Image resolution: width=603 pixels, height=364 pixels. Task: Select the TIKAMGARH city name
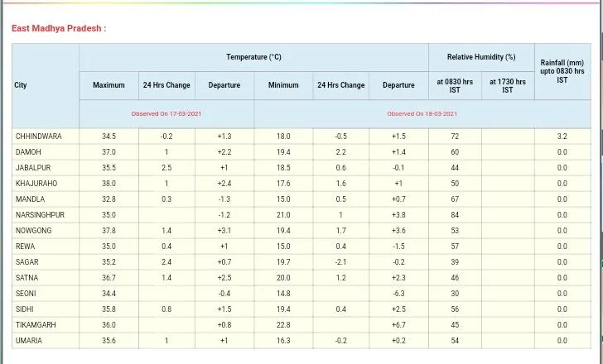point(36,325)
